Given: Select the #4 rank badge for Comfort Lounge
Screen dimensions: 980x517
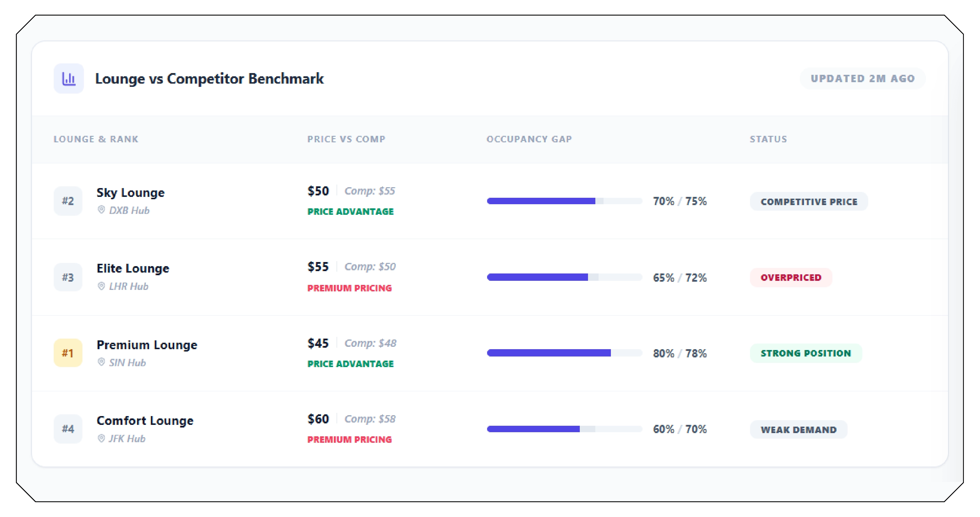Looking at the screenshot, I should coord(68,429).
